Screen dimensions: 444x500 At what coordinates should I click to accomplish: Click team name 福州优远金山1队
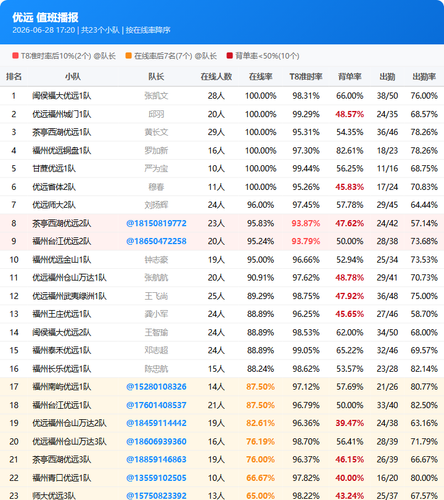pos(62,260)
